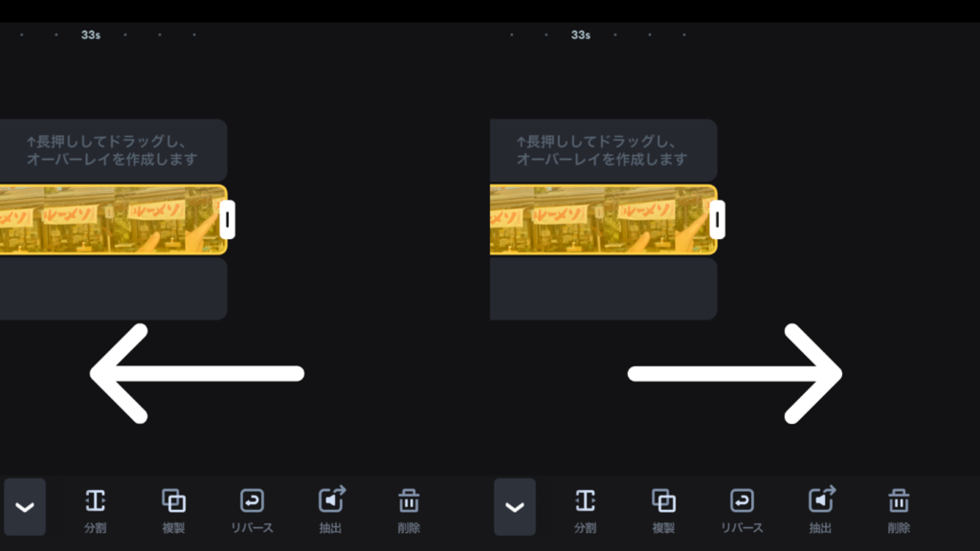The height and width of the screenshot is (551, 980).
Task: Select the 分割 split tool in left panel
Action: tap(95, 511)
